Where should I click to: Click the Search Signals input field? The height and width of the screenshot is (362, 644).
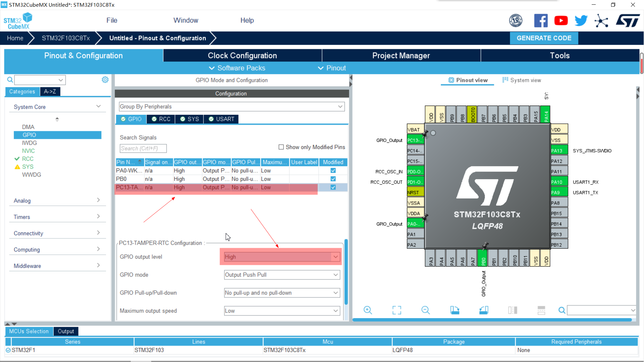point(143,148)
